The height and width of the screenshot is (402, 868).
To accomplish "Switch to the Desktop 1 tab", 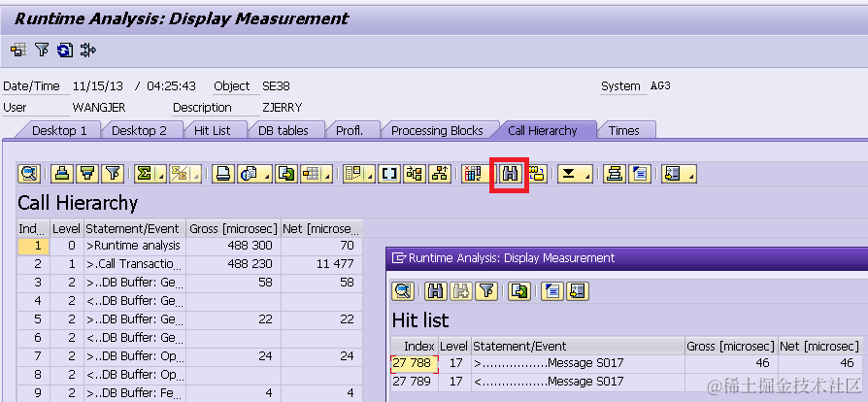I will click(x=59, y=131).
